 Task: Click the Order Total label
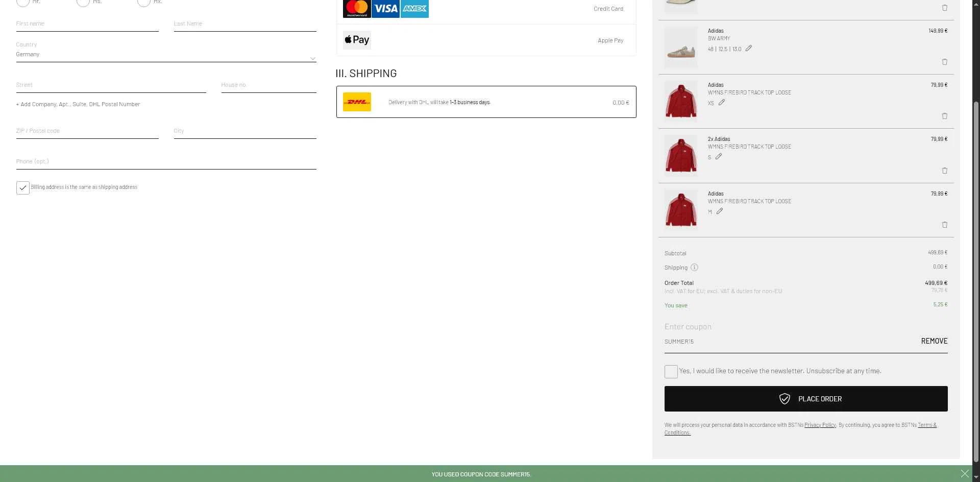[x=679, y=283]
